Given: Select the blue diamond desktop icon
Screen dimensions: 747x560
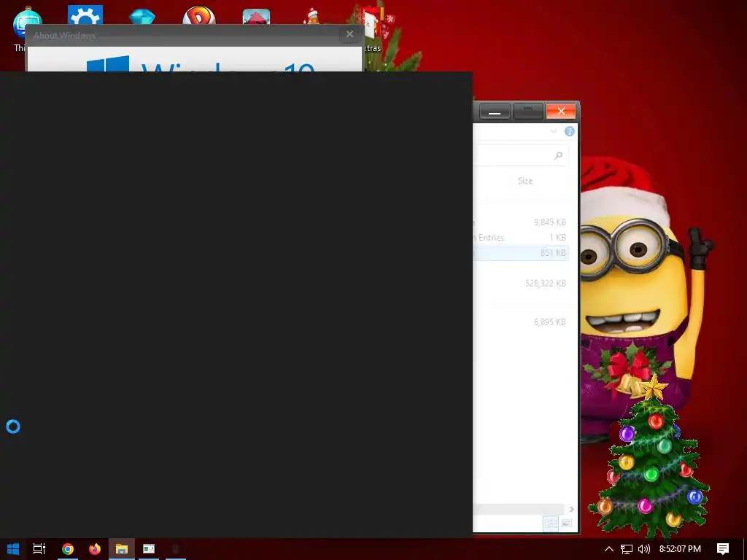Looking at the screenshot, I should click(142, 16).
